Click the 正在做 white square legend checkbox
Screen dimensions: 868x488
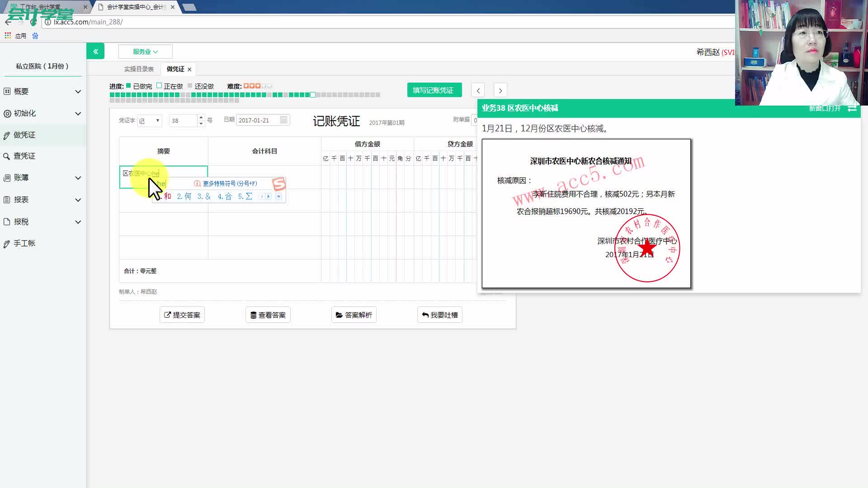click(159, 85)
